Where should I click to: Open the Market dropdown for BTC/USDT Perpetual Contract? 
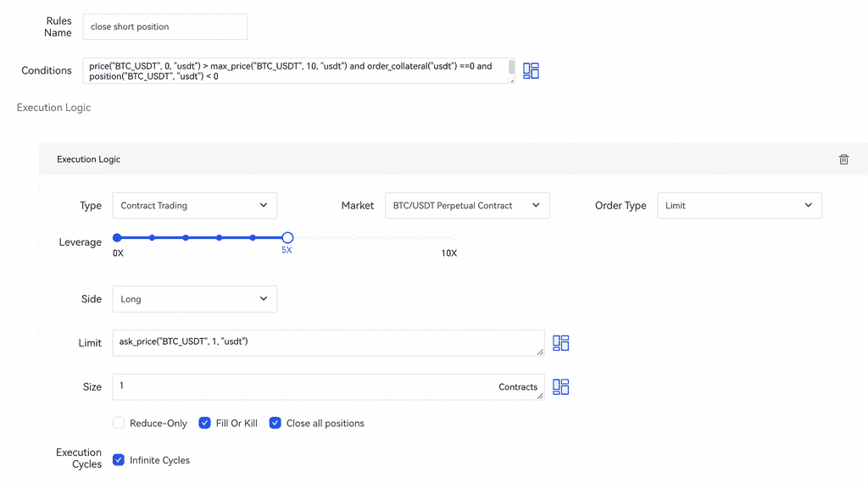(x=466, y=206)
